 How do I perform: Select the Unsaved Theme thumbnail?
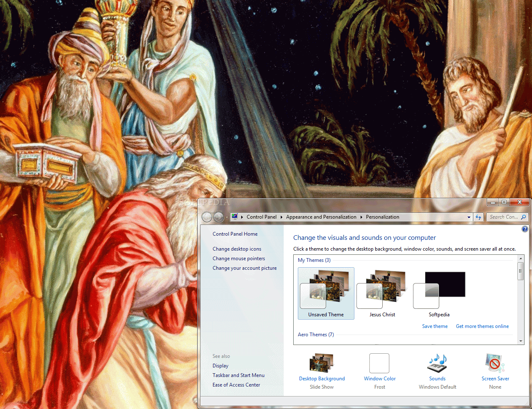[x=326, y=293]
